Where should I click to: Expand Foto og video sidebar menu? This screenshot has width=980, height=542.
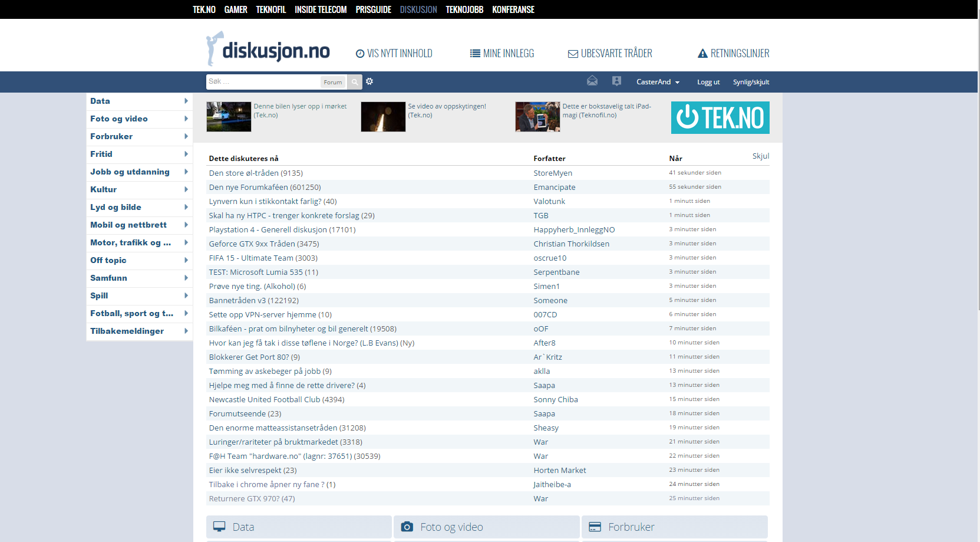coord(186,119)
